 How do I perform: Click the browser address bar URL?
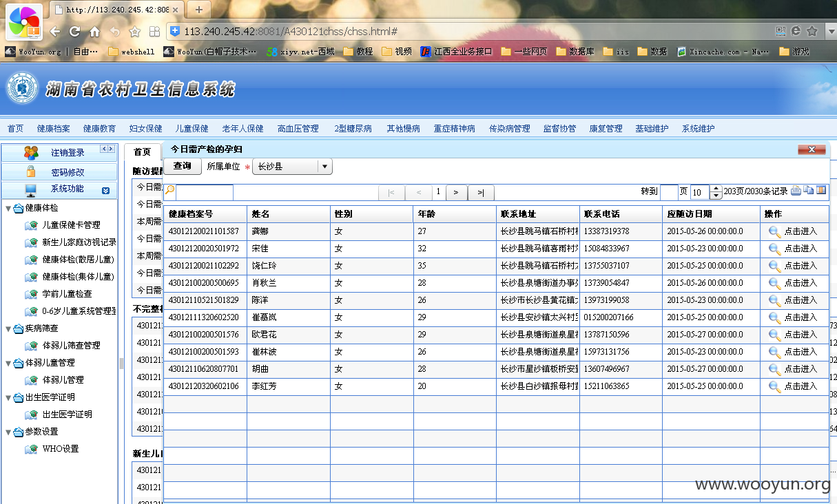290,32
